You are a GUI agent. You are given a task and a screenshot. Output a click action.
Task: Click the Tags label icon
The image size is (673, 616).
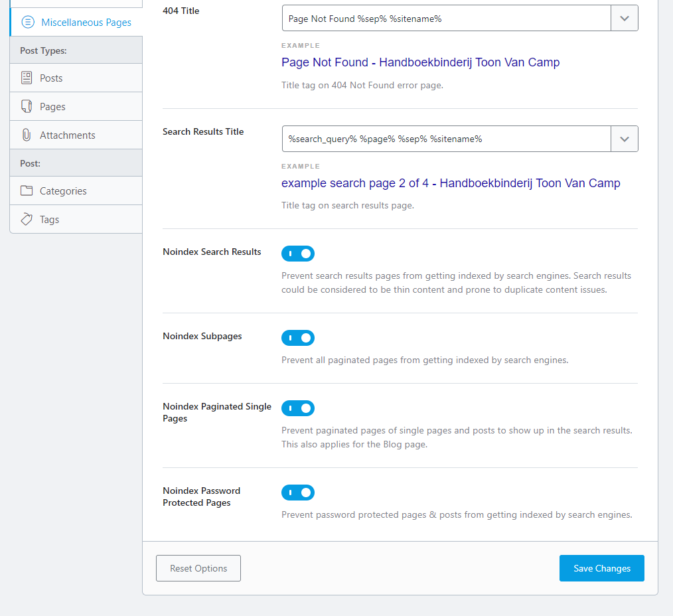[x=27, y=219]
